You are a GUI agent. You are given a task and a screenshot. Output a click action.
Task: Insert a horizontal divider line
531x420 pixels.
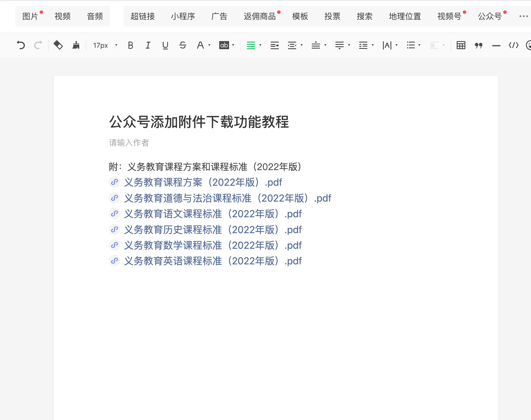click(496, 45)
